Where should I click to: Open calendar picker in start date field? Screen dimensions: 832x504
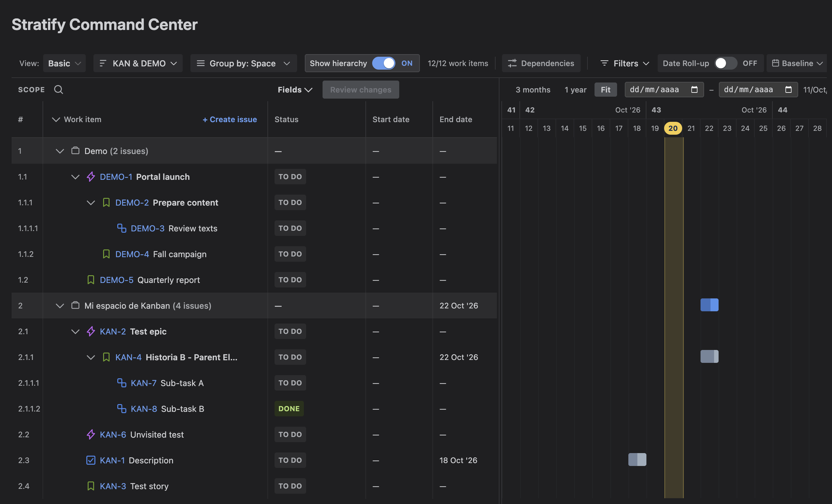tap(694, 90)
